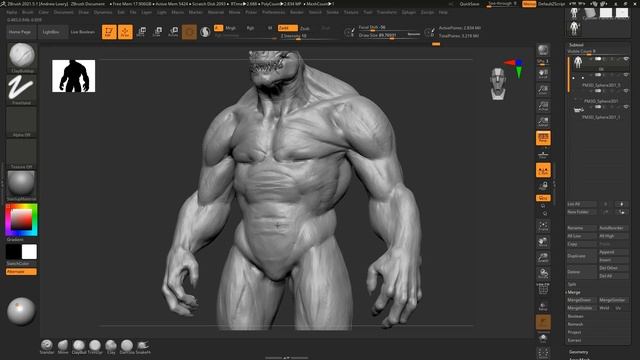Open the Tool menu

tap(367, 12)
